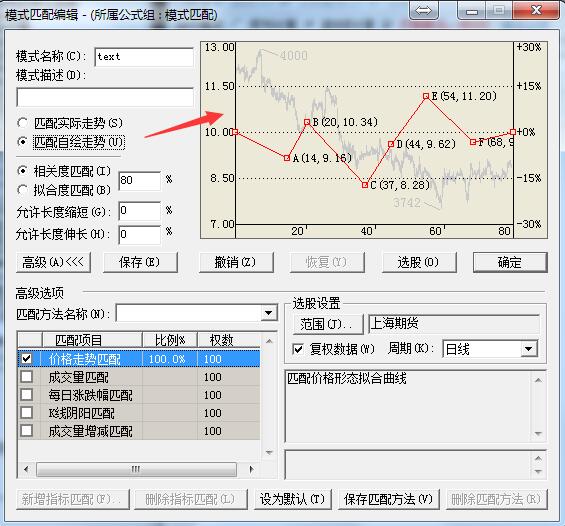Click chart point F marker
Image resolution: width=565 pixels, height=526 pixels.
[x=473, y=142]
